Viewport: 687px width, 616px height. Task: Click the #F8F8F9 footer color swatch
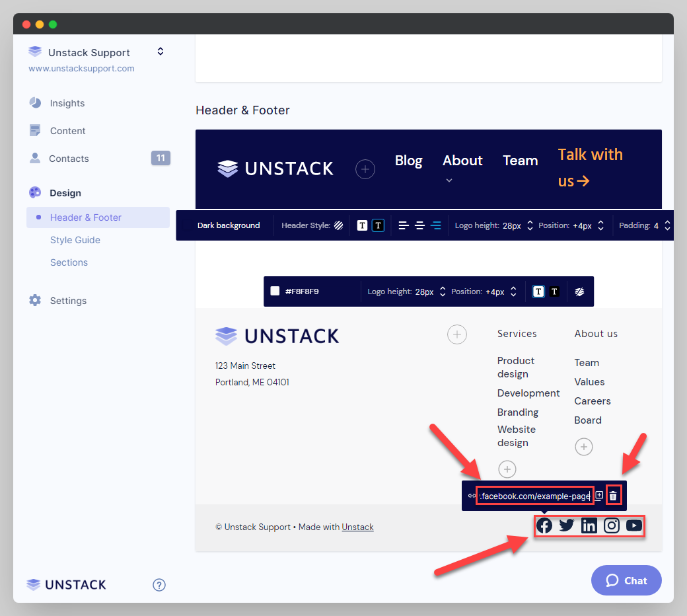coord(275,291)
